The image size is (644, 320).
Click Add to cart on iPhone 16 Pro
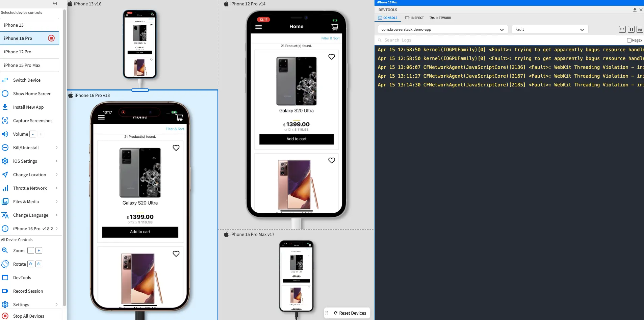[140, 232]
